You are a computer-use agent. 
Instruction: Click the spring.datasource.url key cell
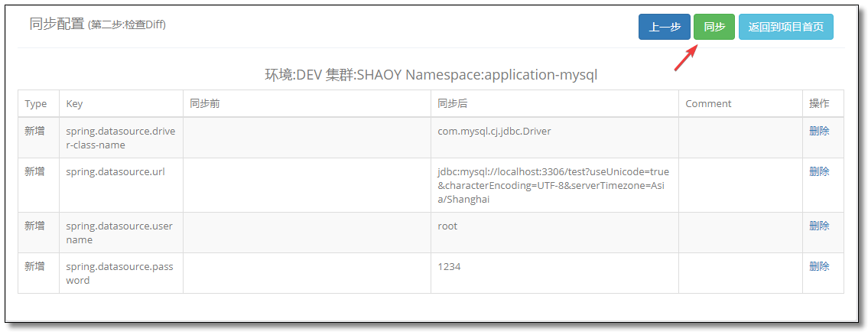(x=121, y=185)
